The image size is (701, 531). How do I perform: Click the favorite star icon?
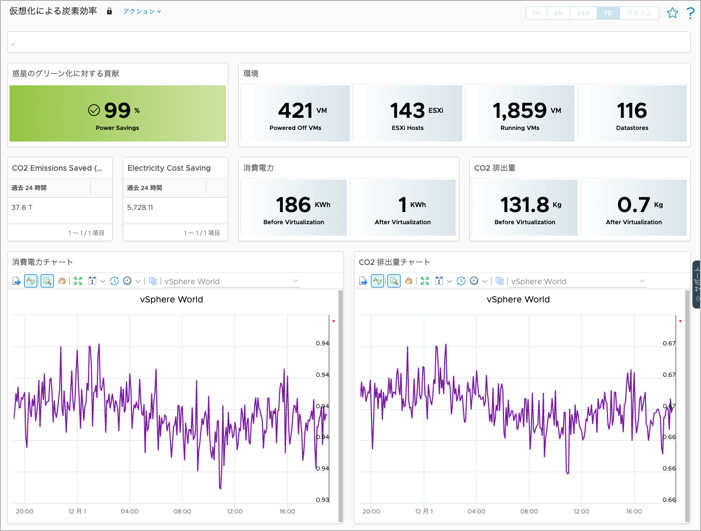672,13
